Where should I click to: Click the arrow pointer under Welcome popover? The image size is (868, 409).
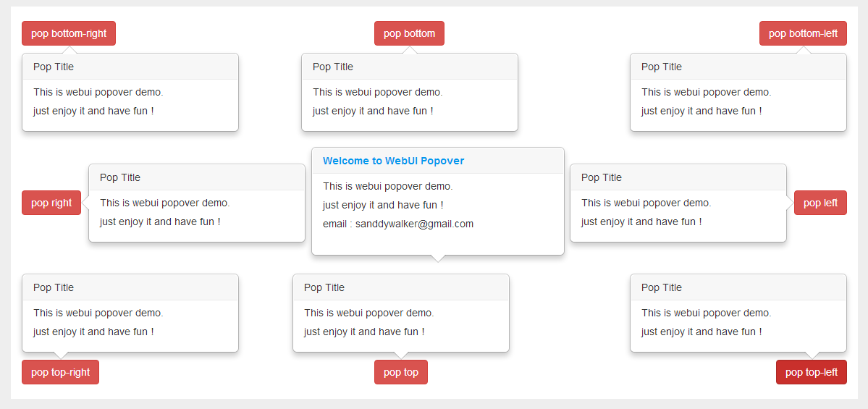[x=438, y=258]
